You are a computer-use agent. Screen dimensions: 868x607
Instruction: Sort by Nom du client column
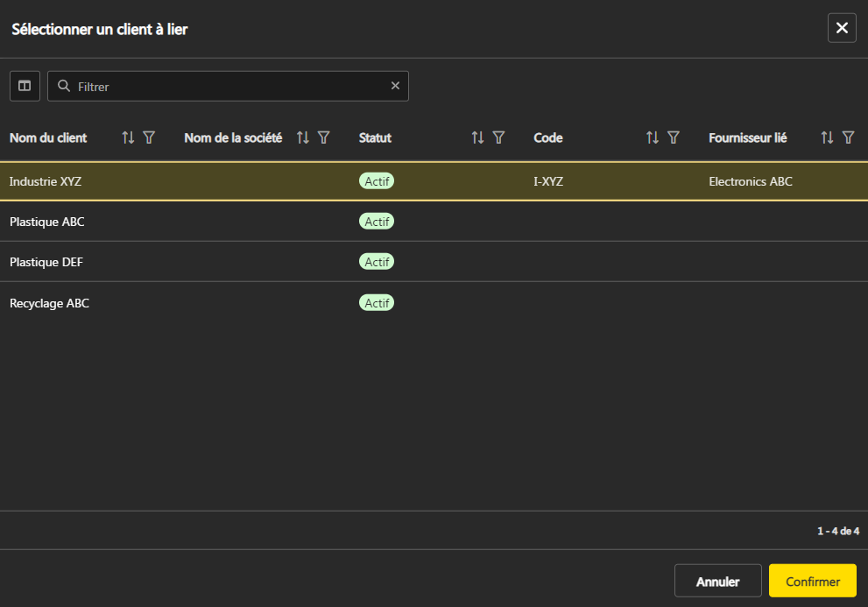(128, 138)
